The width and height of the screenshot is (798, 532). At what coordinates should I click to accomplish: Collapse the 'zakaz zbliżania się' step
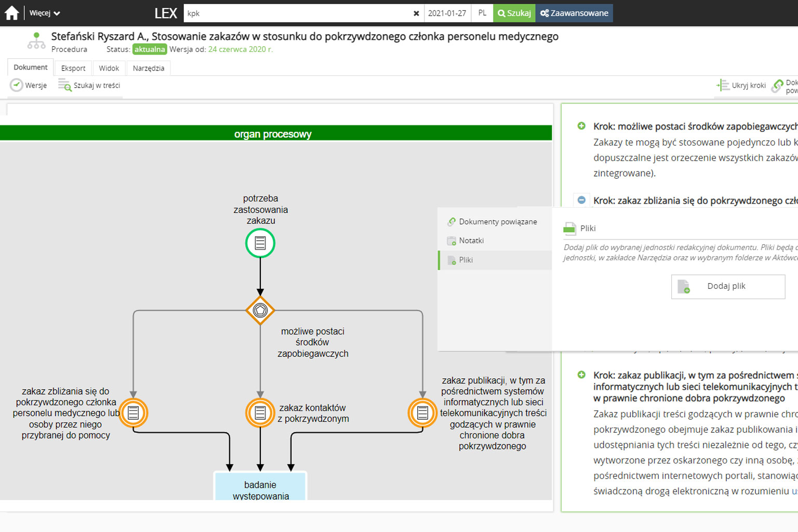pyautogui.click(x=581, y=200)
